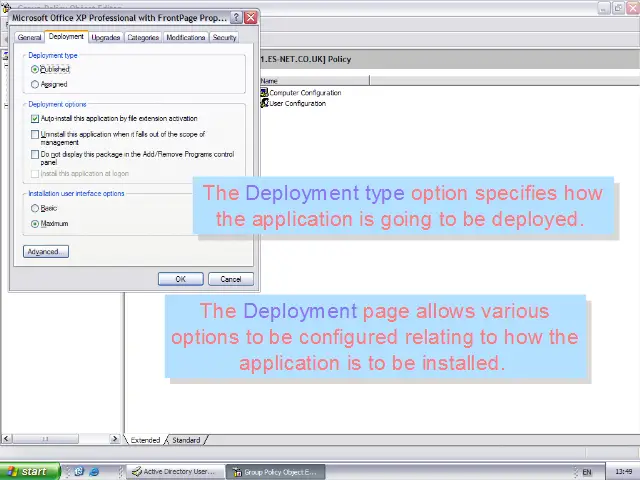Enable Uninstall when out of management scope
This screenshot has height=480, width=640.
(35, 134)
